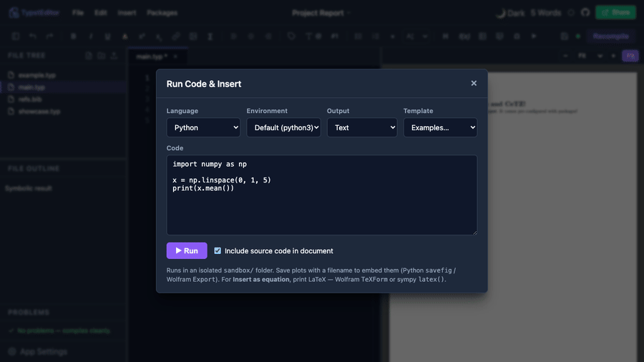Click the purple fit button in the preview toolbar
Viewport: 644px width, 362px height.
click(630, 56)
